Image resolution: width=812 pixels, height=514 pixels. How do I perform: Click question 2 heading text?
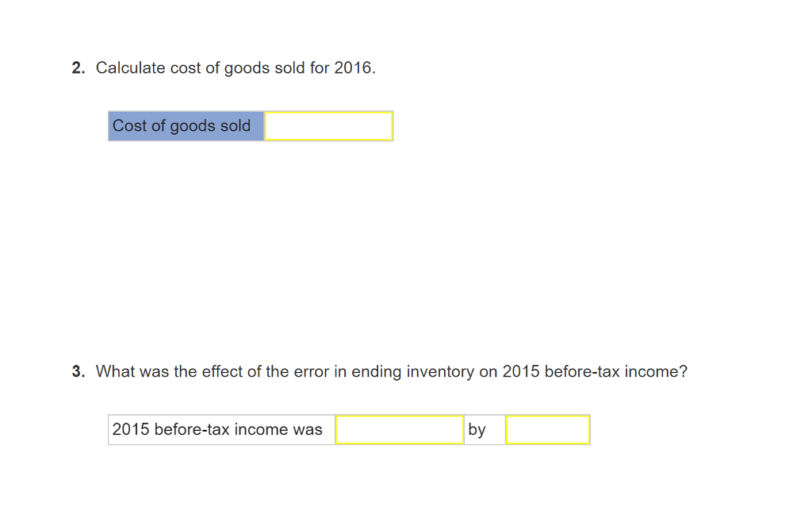tap(236, 67)
